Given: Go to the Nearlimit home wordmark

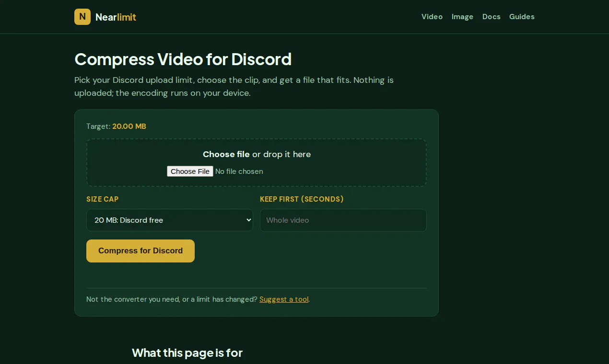Looking at the screenshot, I should [116, 17].
